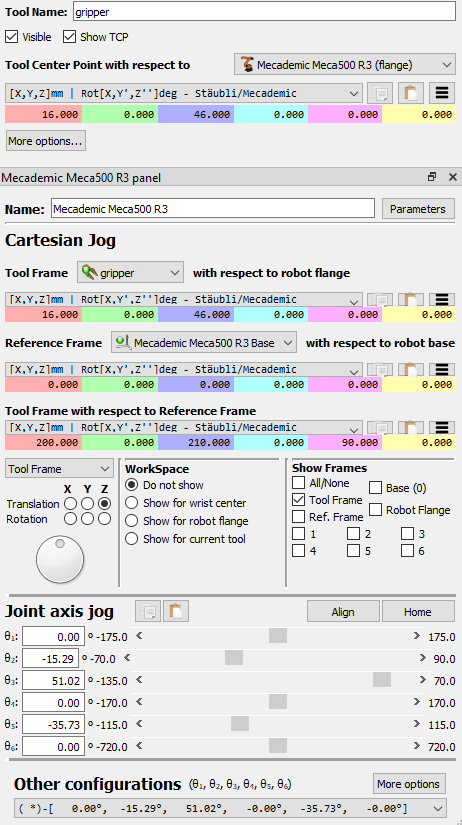
Task: Select Show for wrist center workspace option
Action: click(x=132, y=503)
